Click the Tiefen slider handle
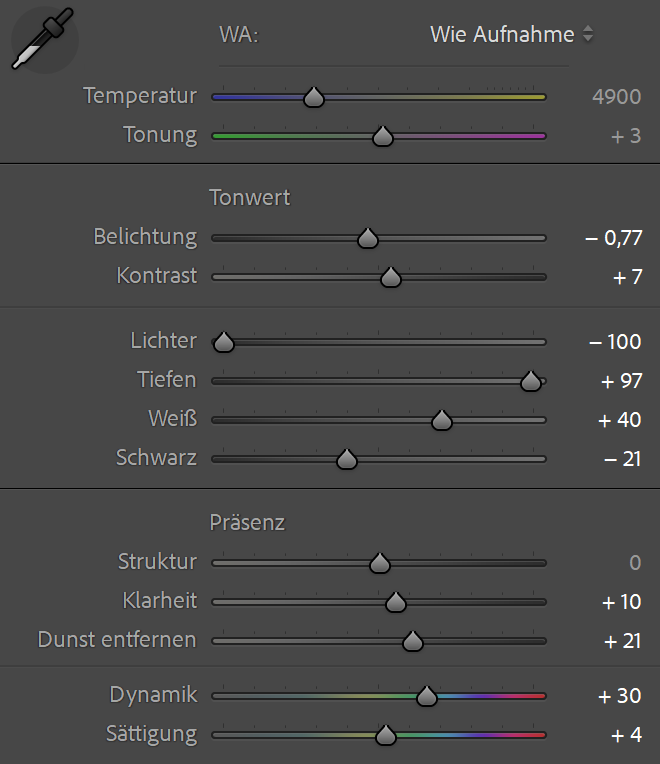This screenshot has width=660, height=764. coord(531,381)
